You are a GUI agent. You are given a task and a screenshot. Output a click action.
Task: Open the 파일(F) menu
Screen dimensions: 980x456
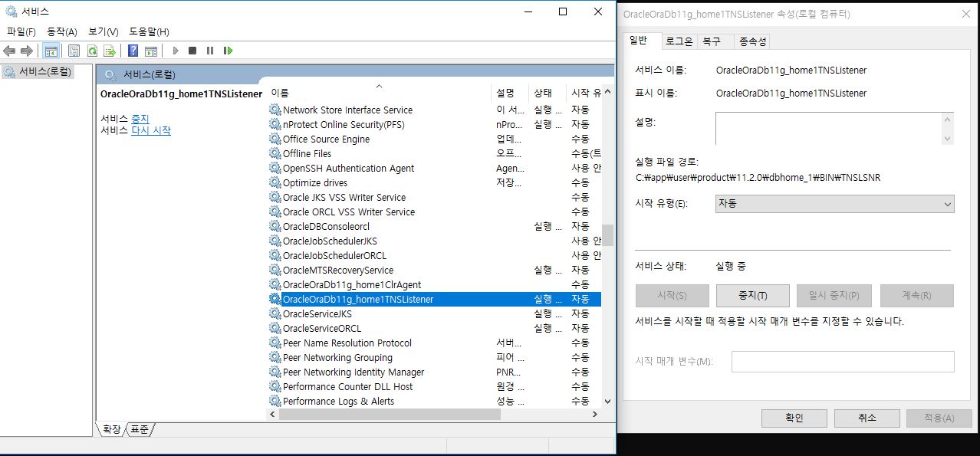click(21, 31)
